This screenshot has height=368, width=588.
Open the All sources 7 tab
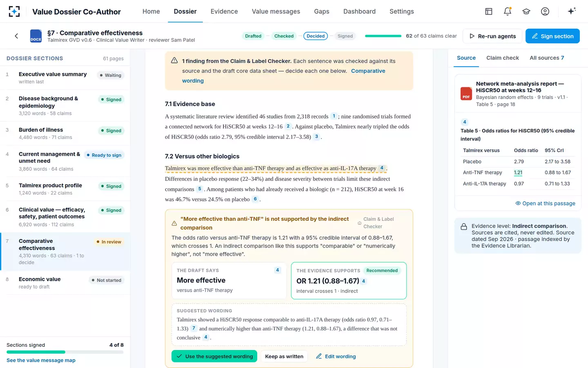coord(547,58)
